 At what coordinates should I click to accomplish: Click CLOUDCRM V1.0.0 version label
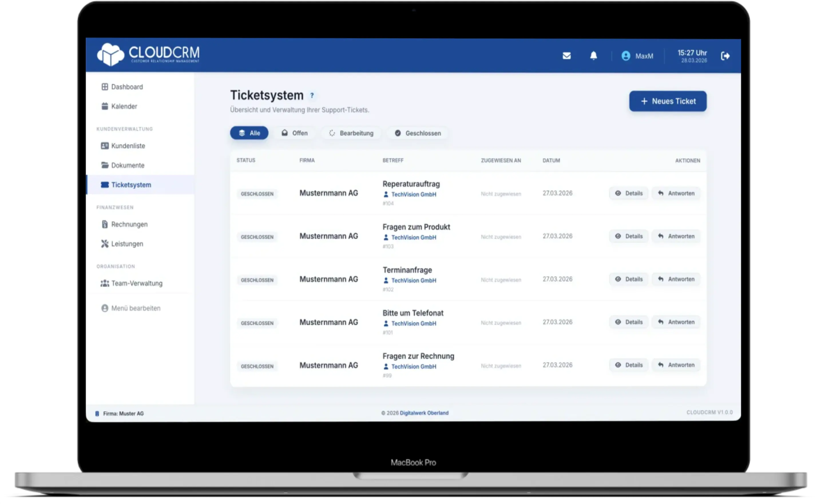point(709,412)
